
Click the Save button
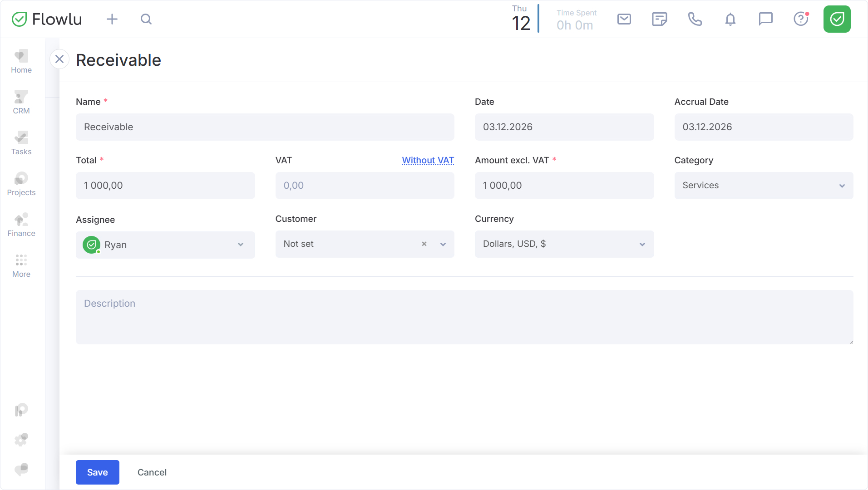(97, 472)
